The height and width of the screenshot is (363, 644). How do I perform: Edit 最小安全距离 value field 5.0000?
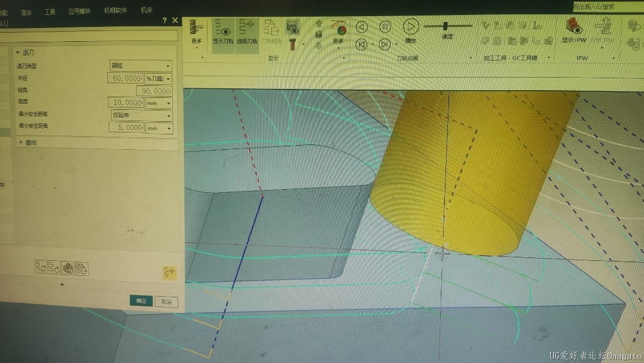pos(126,127)
